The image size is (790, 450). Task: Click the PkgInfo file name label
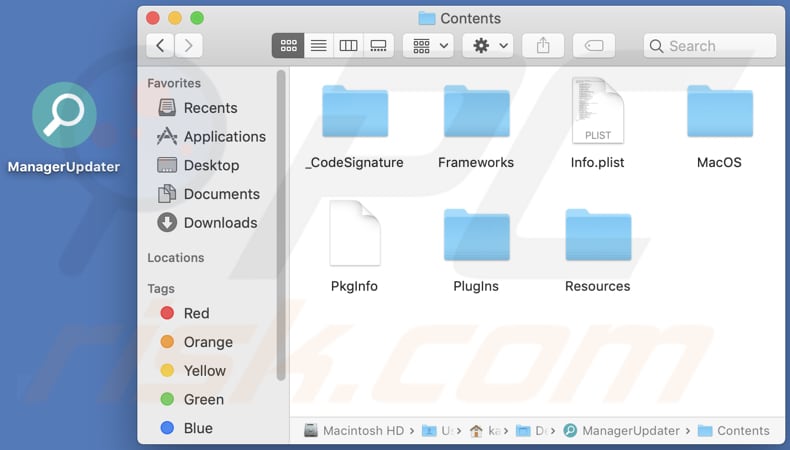pyautogui.click(x=354, y=286)
